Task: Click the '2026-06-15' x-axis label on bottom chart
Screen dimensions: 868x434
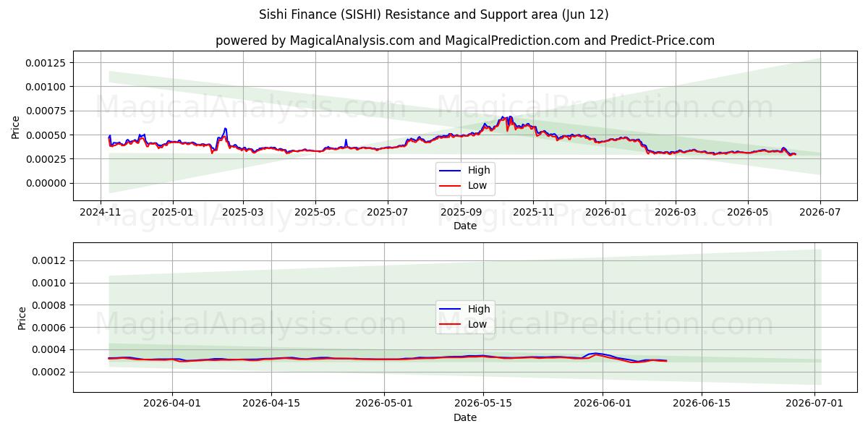Action: pos(702,404)
